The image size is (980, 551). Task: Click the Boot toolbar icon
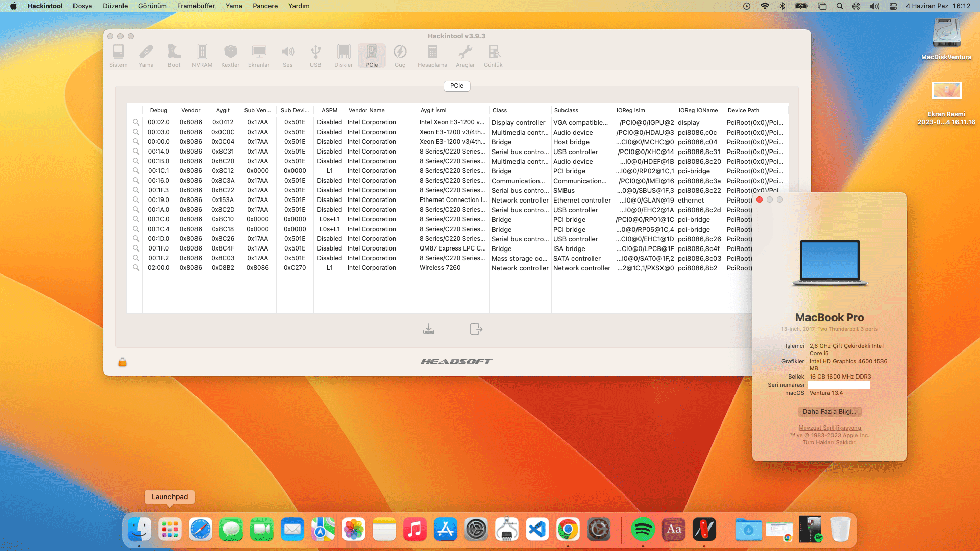click(x=174, y=55)
